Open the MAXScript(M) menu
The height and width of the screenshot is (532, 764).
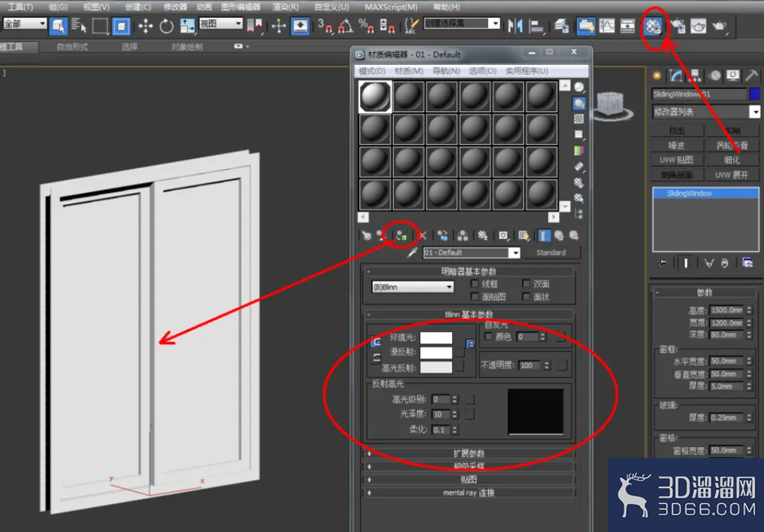click(391, 7)
